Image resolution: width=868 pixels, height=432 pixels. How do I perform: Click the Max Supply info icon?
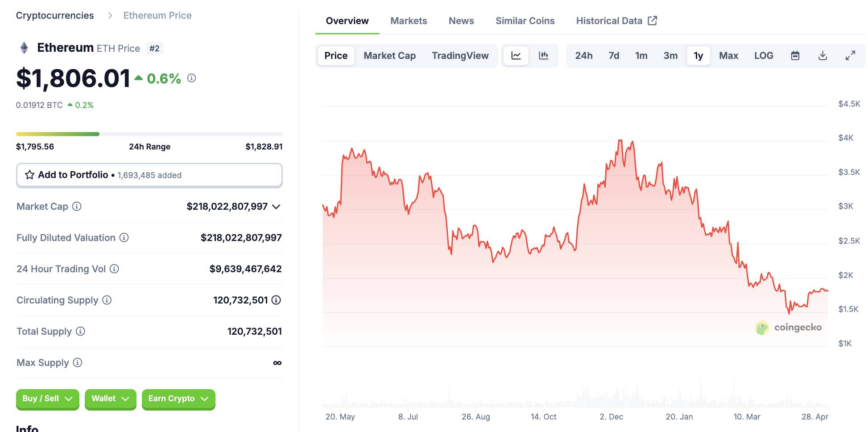(78, 362)
